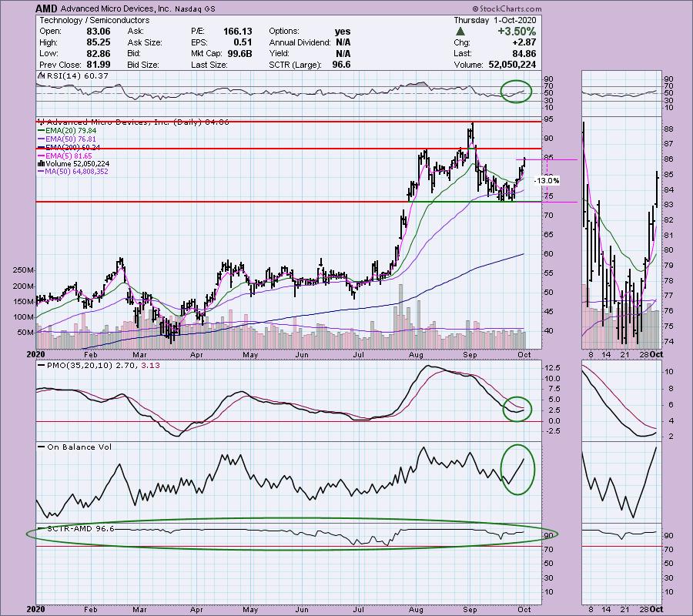
Task: Click the +3.50% percent change
Action: click(x=517, y=32)
